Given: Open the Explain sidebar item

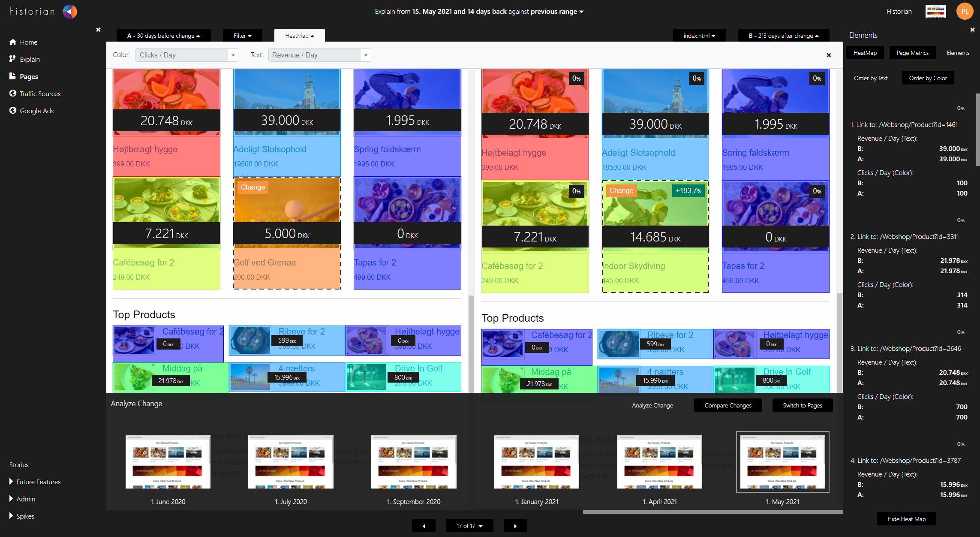Looking at the screenshot, I should click(25, 59).
